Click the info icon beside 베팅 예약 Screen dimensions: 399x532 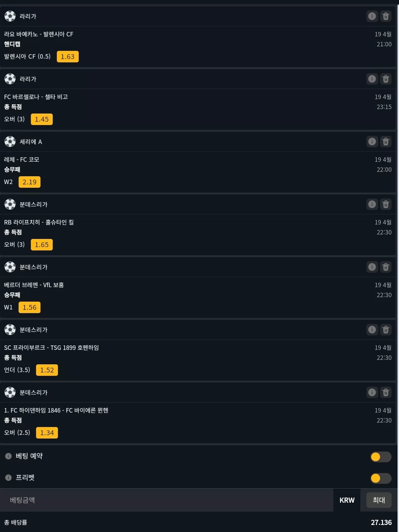(8, 456)
